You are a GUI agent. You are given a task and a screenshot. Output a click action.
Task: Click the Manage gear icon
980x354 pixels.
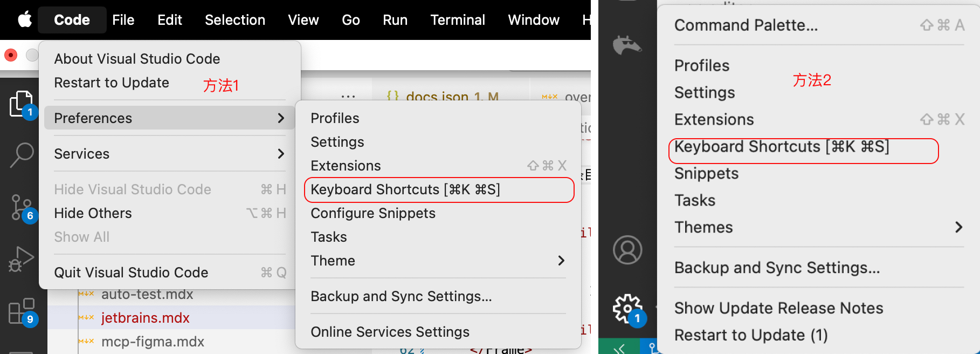tap(626, 308)
